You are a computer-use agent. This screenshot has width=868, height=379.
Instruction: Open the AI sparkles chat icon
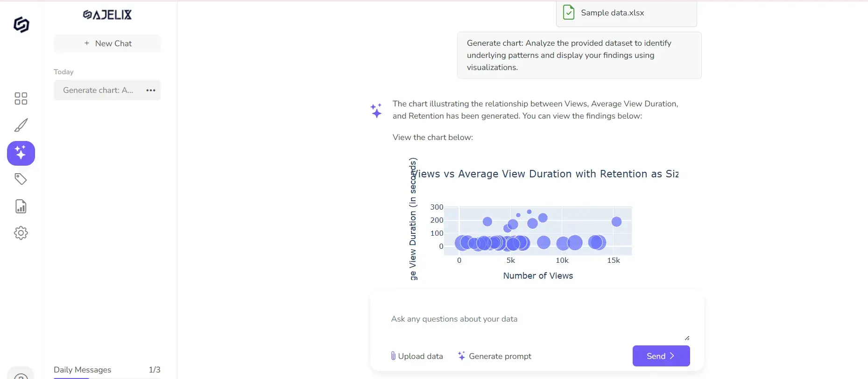[x=21, y=153]
